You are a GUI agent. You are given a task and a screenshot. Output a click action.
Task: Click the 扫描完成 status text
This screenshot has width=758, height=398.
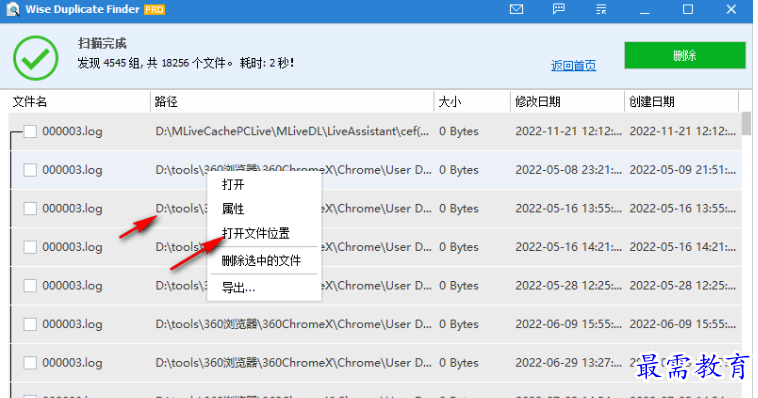point(102,44)
